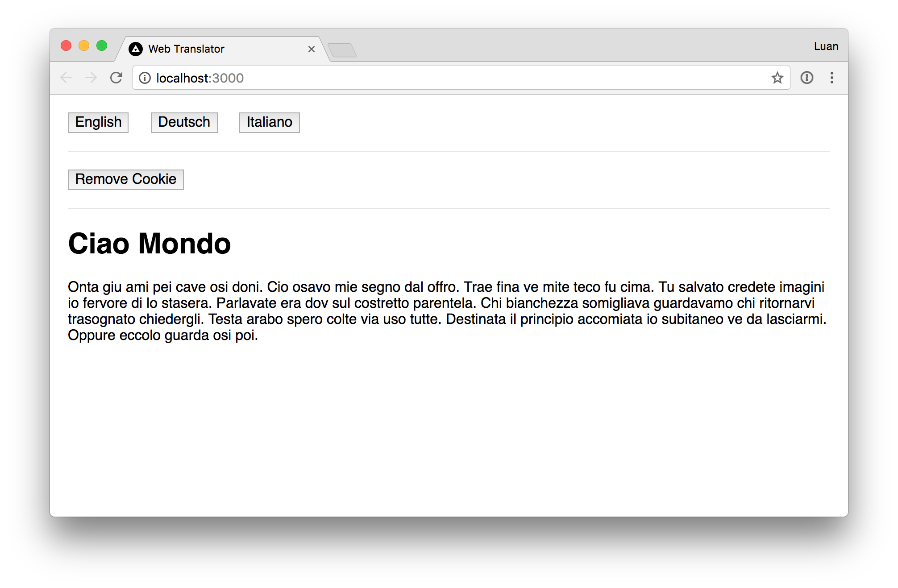The height and width of the screenshot is (588, 898).
Task: Open the Luan profile menu
Action: [826, 46]
